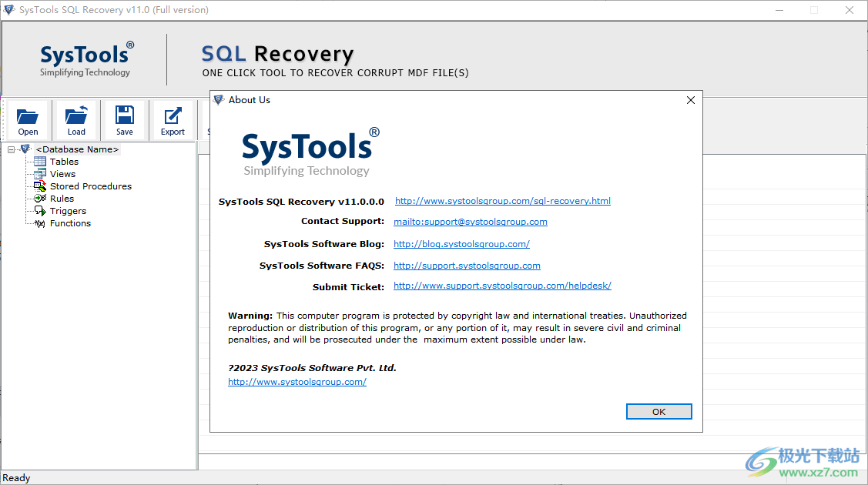
Task: Click the Load toolbar icon
Action: click(76, 121)
